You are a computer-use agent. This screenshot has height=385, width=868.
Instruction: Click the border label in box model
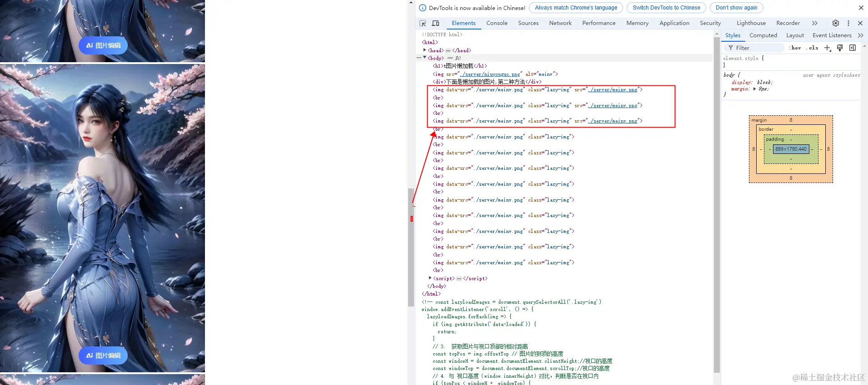pyautogui.click(x=766, y=129)
